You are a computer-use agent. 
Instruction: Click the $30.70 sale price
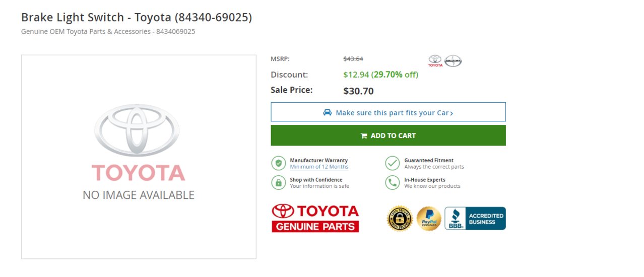(358, 91)
